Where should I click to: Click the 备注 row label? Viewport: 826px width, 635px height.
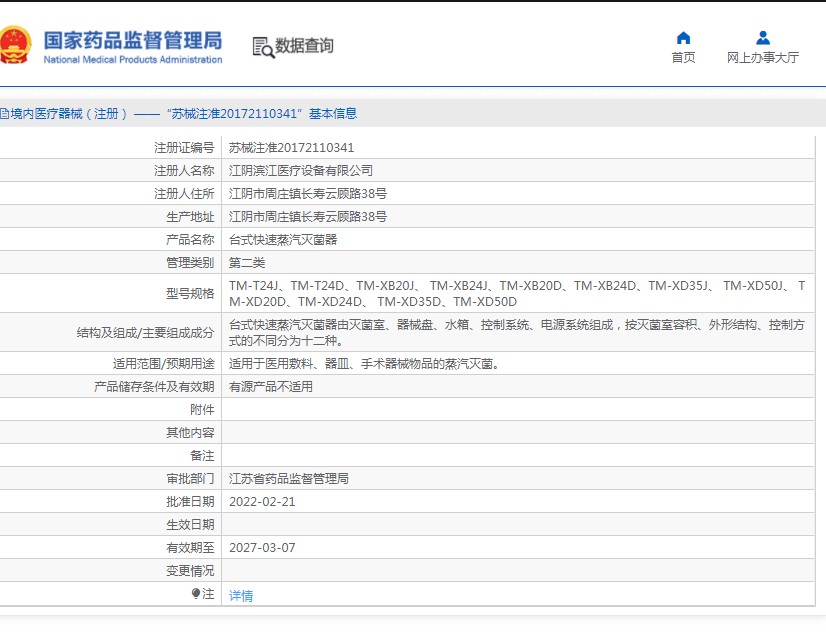202,456
